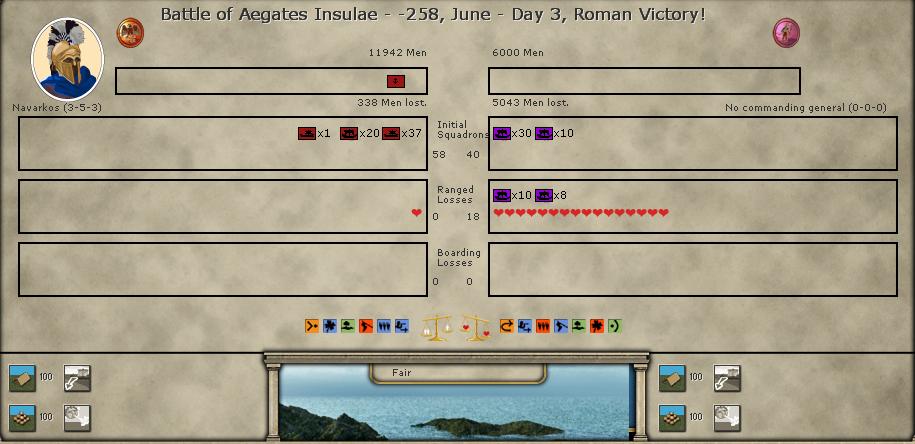Click the red ship squadron icon labeled x20
The width and height of the screenshot is (915, 444).
pos(349,134)
